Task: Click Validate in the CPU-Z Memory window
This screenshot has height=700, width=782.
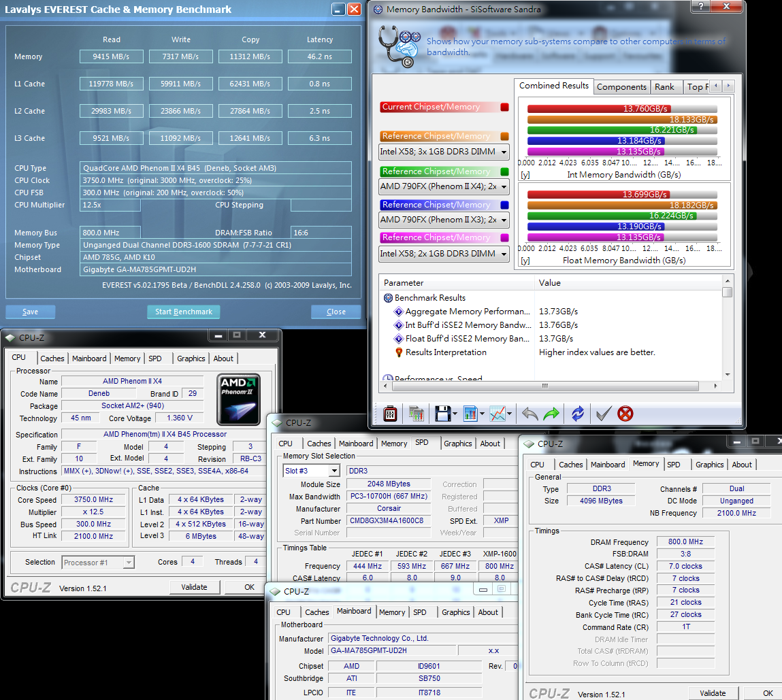Action: (x=713, y=693)
